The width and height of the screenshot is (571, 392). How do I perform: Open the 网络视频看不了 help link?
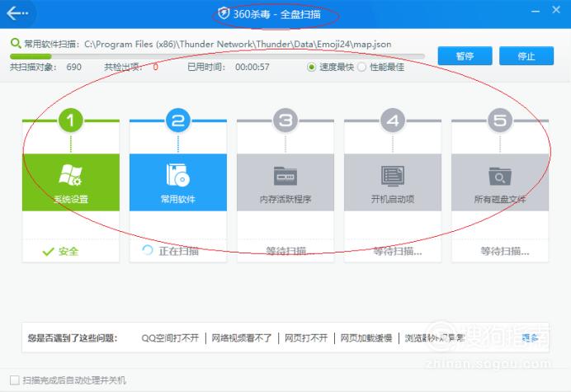click(x=242, y=338)
